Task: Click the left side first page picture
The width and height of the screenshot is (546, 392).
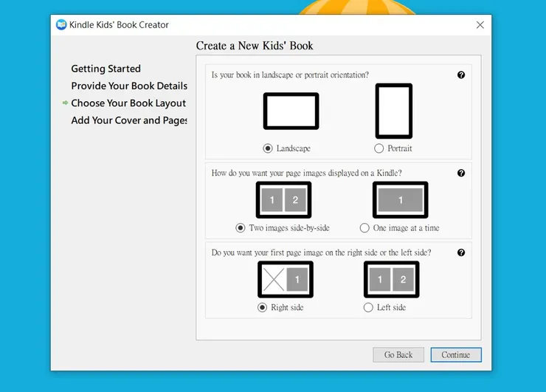Action: coord(392,280)
